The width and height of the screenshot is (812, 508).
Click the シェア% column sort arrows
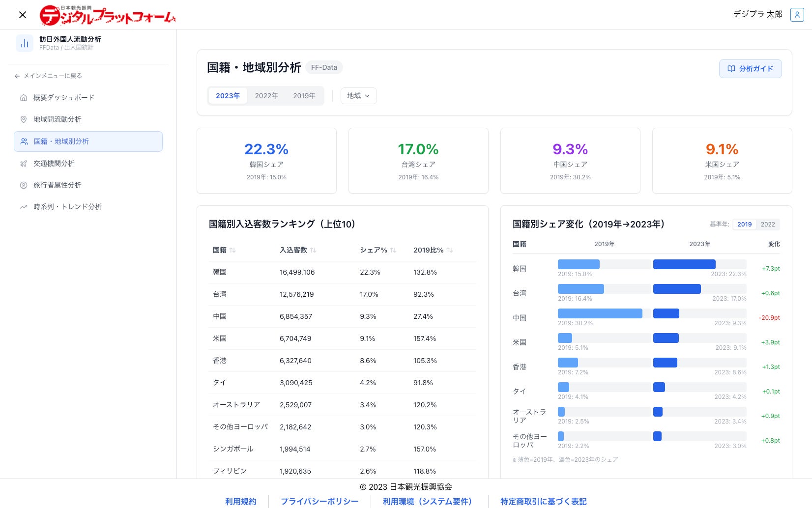(393, 250)
